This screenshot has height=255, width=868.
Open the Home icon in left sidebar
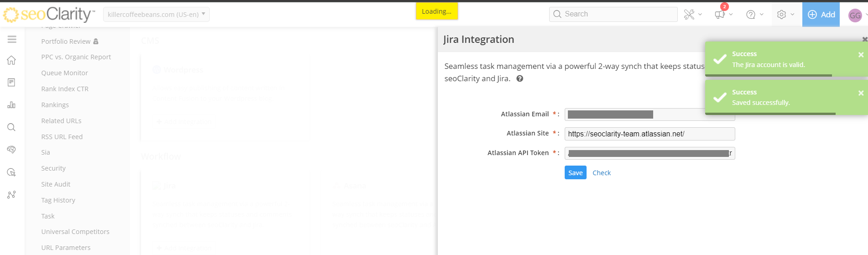pos(11,60)
